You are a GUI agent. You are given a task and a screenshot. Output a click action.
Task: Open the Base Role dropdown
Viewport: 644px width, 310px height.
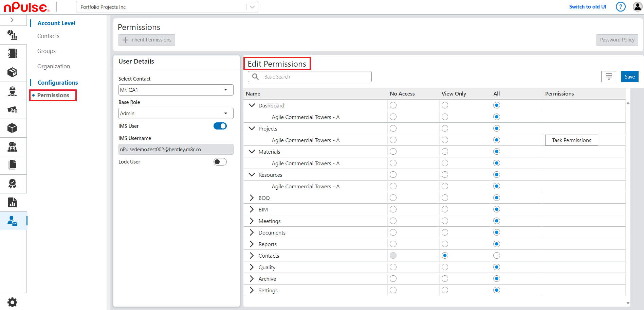point(176,114)
